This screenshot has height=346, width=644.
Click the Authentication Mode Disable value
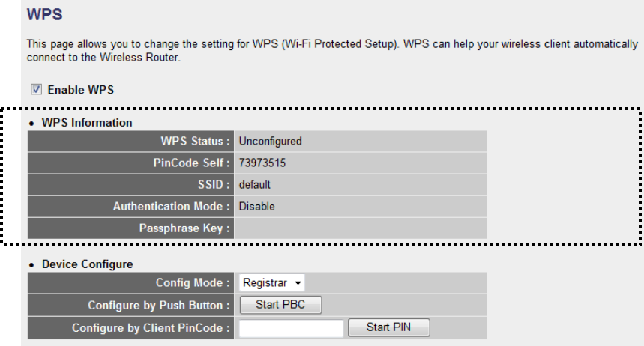tap(256, 206)
